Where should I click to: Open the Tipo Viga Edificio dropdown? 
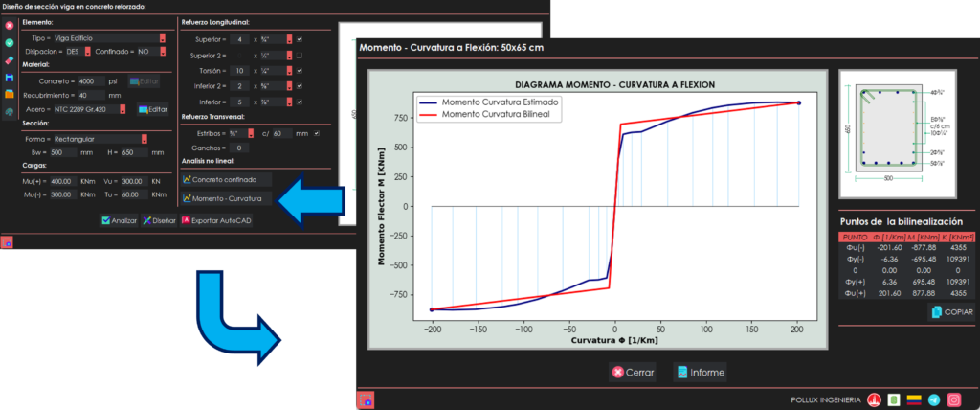pos(163,38)
